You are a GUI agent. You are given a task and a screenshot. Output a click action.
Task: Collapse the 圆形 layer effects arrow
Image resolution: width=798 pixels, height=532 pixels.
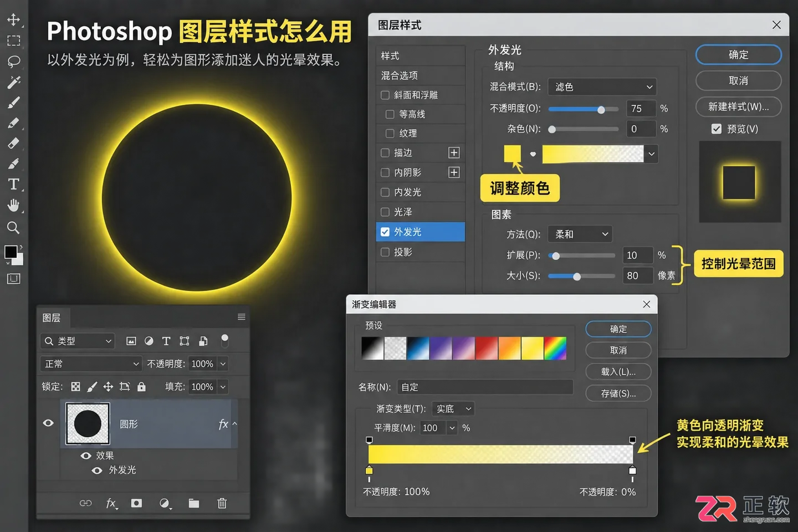coord(234,423)
